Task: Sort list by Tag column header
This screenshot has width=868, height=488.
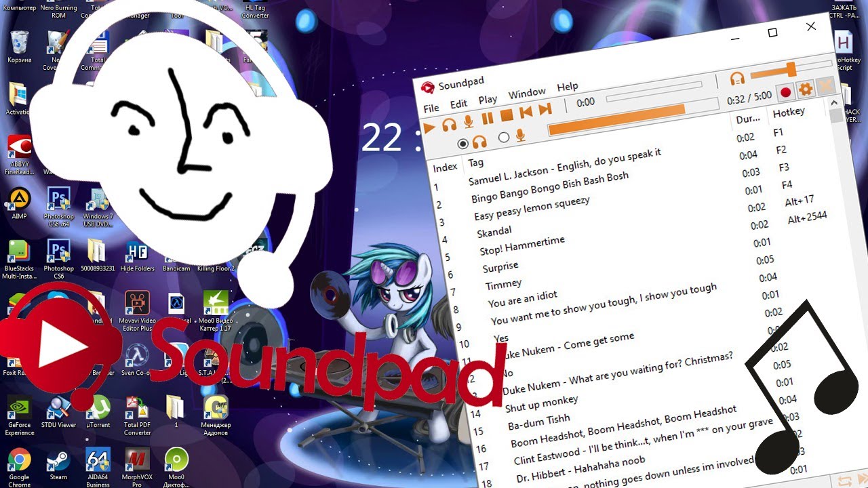Action: pos(476,163)
